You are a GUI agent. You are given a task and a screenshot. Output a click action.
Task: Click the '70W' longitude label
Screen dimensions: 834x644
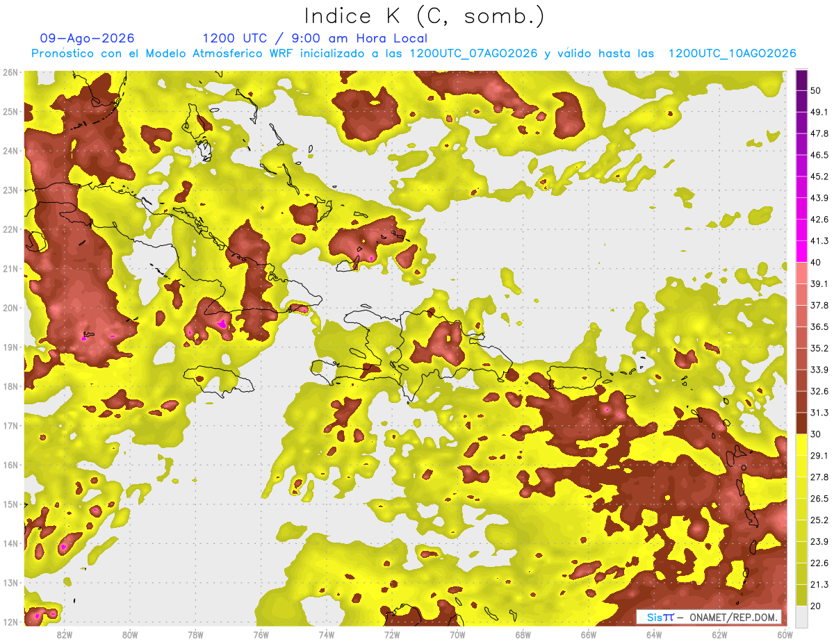[457, 635]
